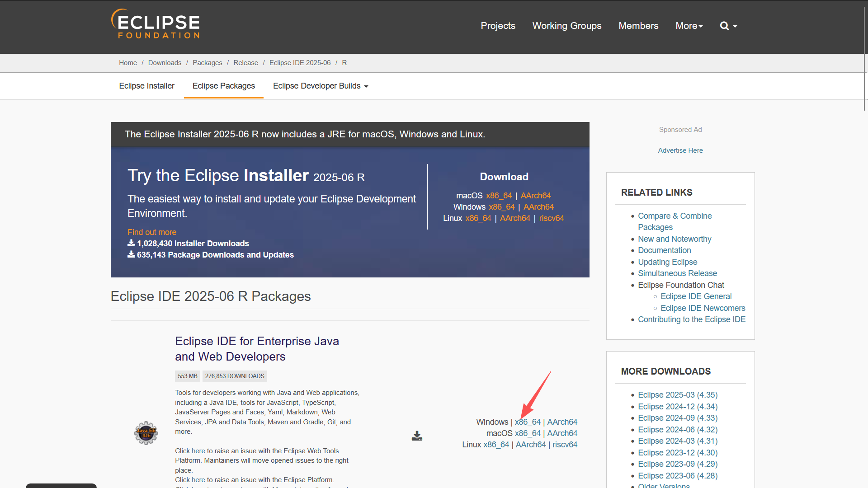Open Working Groups in the header
The width and height of the screenshot is (868, 488).
(567, 26)
